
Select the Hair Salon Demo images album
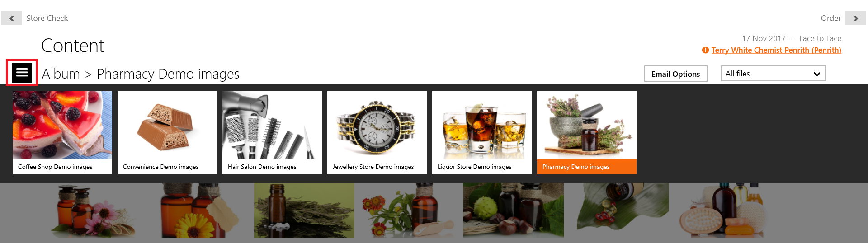click(272, 132)
